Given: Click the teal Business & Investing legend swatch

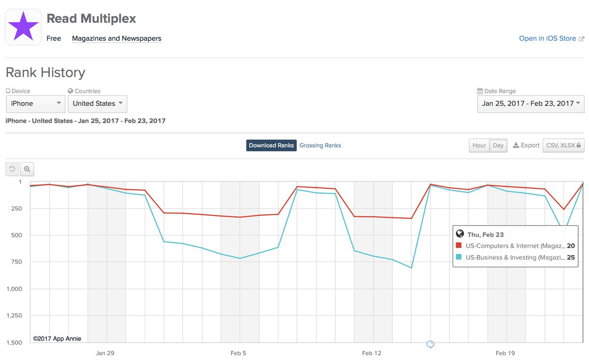Looking at the screenshot, I should [459, 257].
